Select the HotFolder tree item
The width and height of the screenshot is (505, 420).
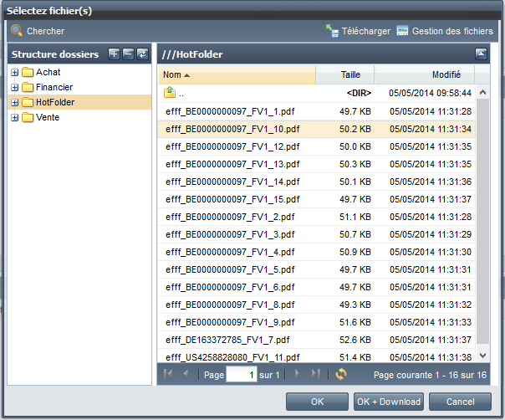tap(55, 102)
